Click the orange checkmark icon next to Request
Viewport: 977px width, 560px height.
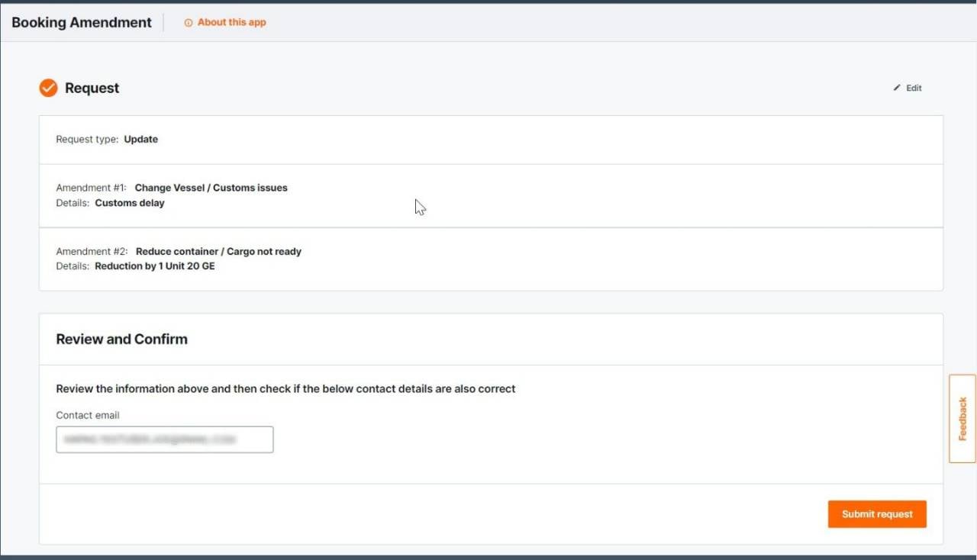[x=48, y=88]
